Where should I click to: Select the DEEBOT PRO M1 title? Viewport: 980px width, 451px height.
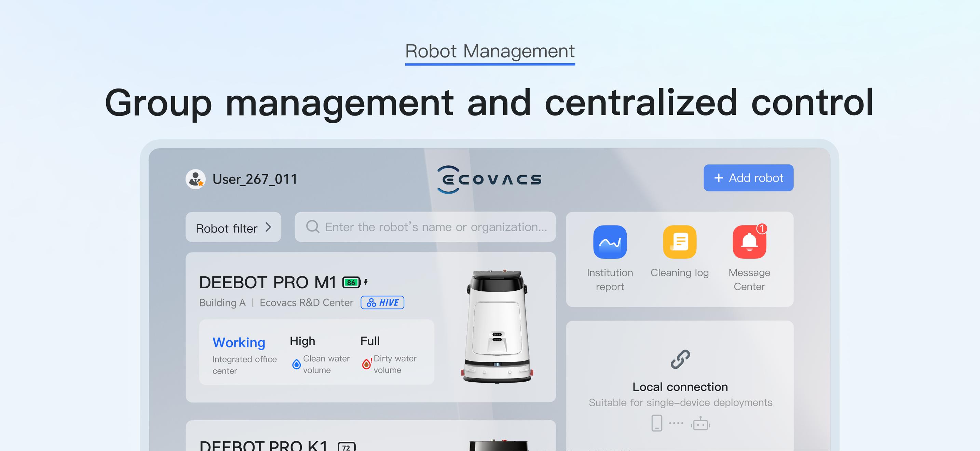(268, 282)
